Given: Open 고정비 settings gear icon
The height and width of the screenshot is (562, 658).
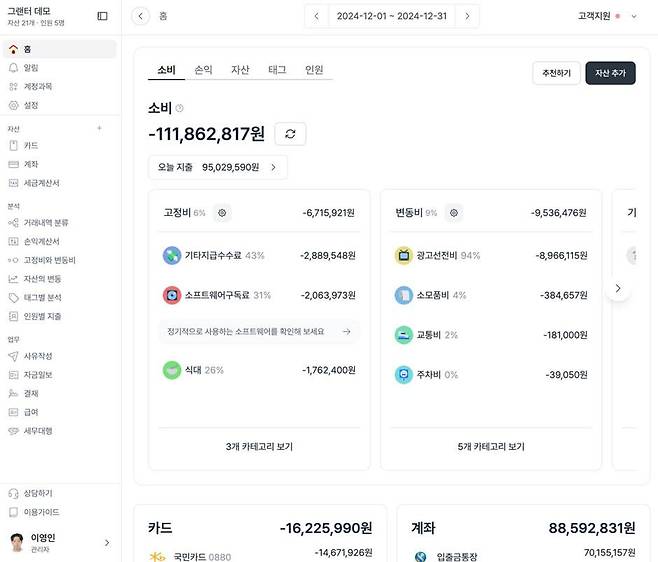Looking at the screenshot, I should [222, 213].
